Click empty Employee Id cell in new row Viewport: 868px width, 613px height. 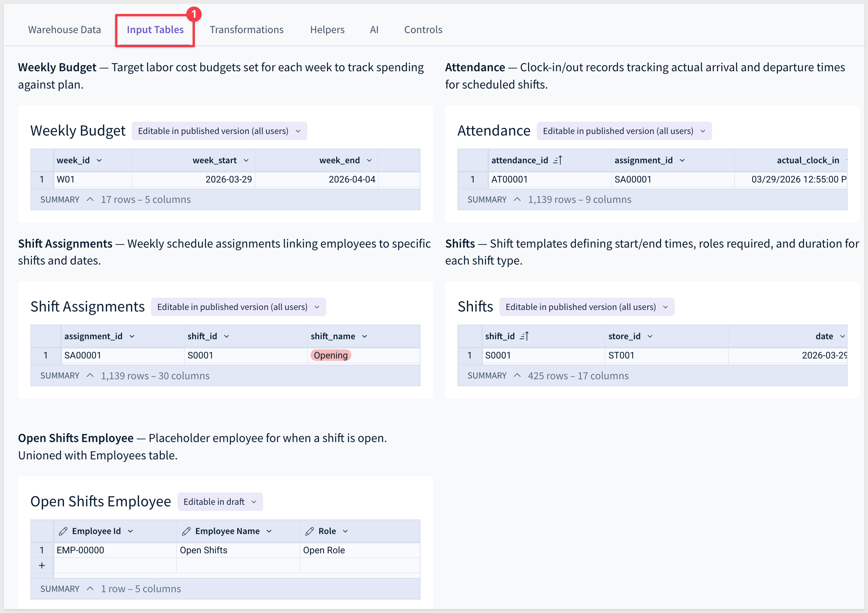pos(115,565)
